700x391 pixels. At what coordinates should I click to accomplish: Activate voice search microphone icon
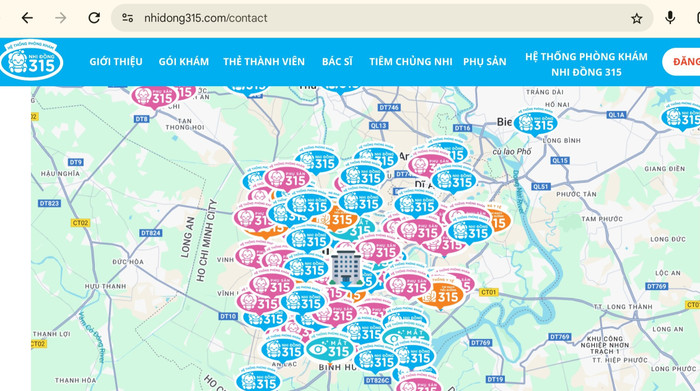click(670, 18)
